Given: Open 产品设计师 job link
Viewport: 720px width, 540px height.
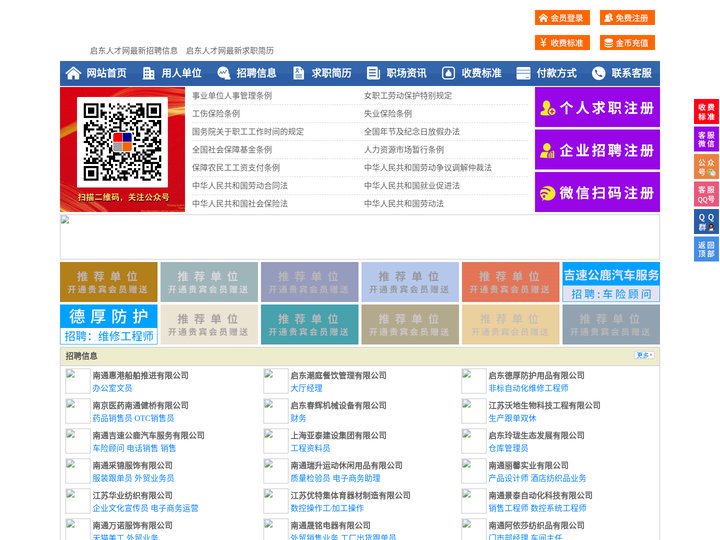Looking at the screenshot, I should (x=508, y=478).
